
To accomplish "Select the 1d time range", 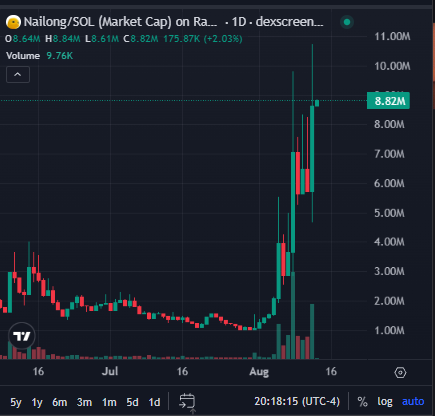I will point(154,402).
